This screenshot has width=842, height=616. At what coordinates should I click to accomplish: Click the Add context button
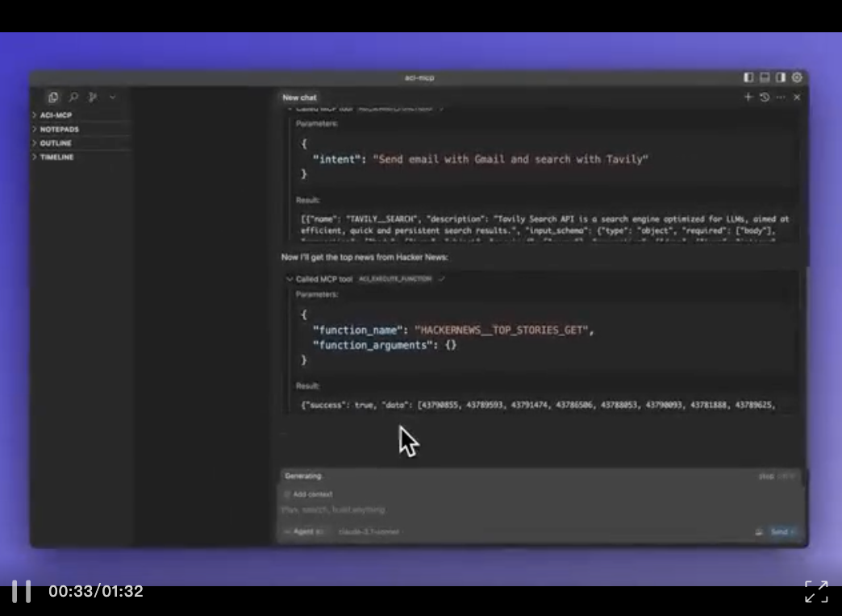tap(308, 494)
